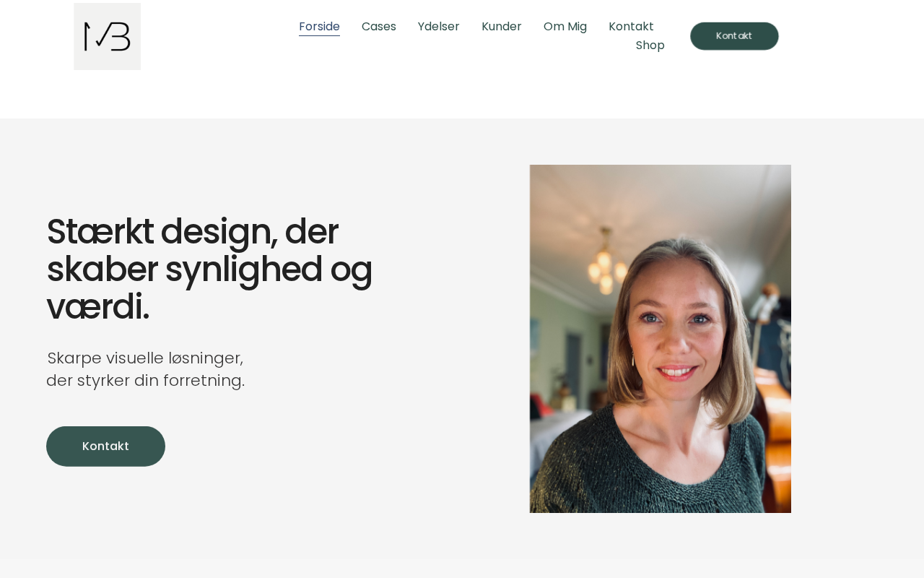Click the underline beneath Forside

[319, 35]
